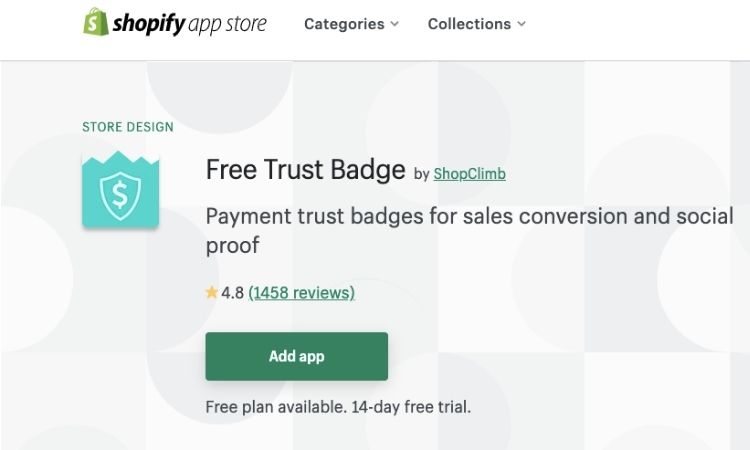The height and width of the screenshot is (450, 750).
Task: Click the teal Free Trust Badge app icon
Action: coord(121,189)
